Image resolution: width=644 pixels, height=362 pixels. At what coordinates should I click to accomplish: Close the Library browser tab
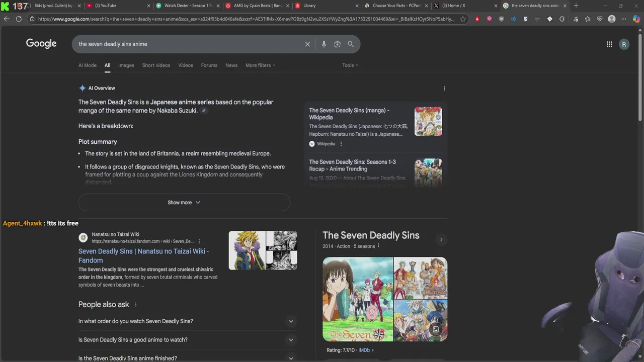[x=357, y=6]
